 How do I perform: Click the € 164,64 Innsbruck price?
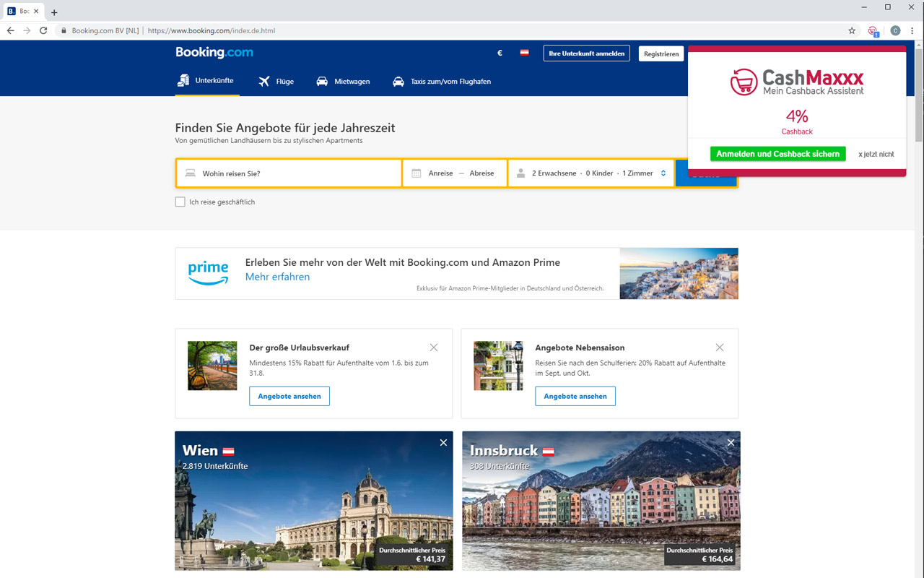click(718, 559)
